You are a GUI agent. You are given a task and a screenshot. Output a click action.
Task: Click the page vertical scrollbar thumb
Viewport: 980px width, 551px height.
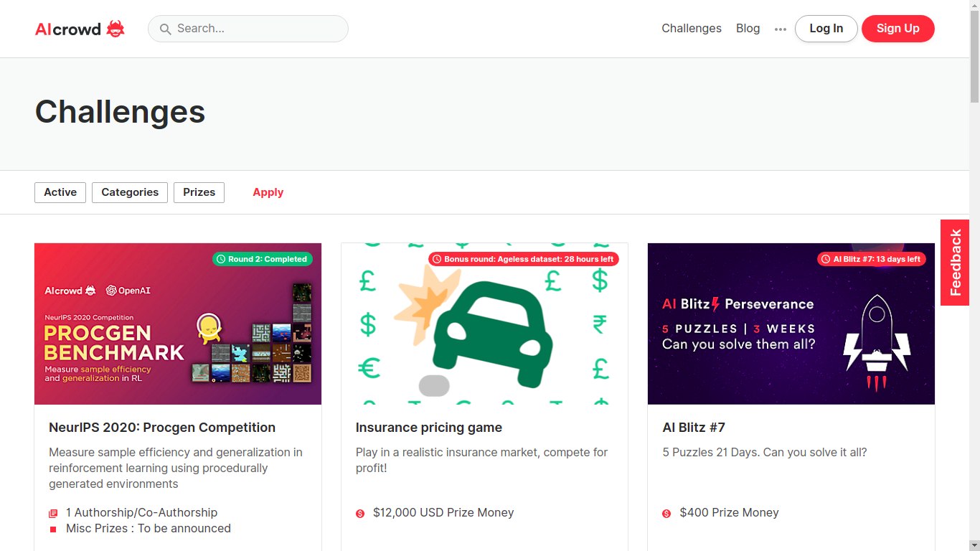974,57
